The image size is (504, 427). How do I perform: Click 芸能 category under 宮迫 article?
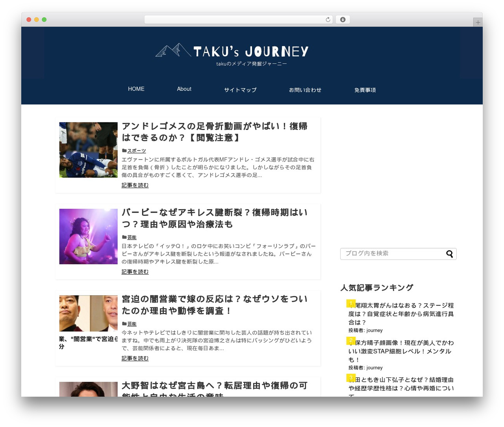point(132,324)
